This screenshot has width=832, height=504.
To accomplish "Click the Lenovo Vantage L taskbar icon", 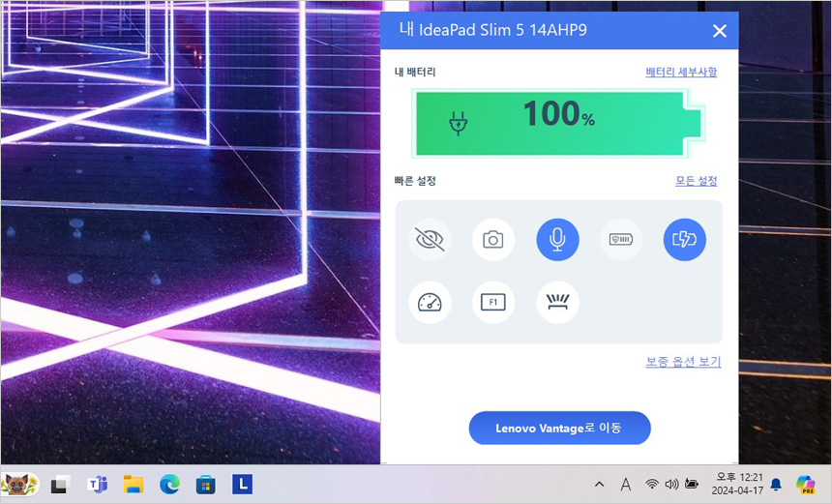I will pyautogui.click(x=242, y=484).
